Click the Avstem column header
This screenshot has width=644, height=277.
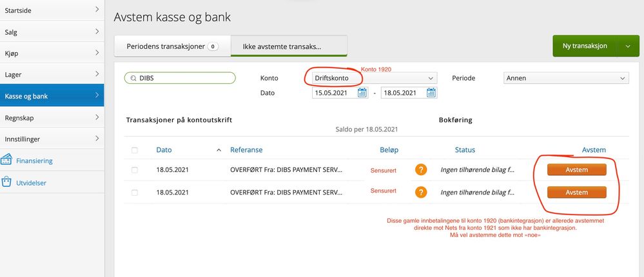[594, 150]
